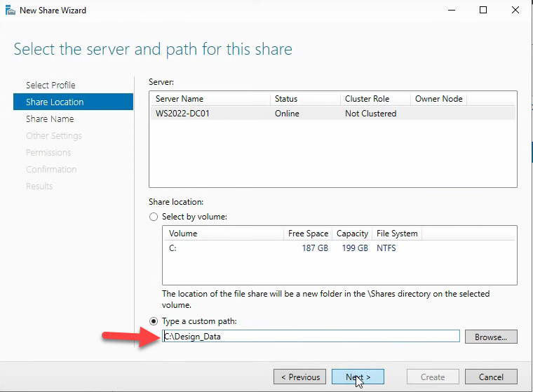Click the Owner Node column header
The width and height of the screenshot is (533, 392).
click(x=438, y=99)
